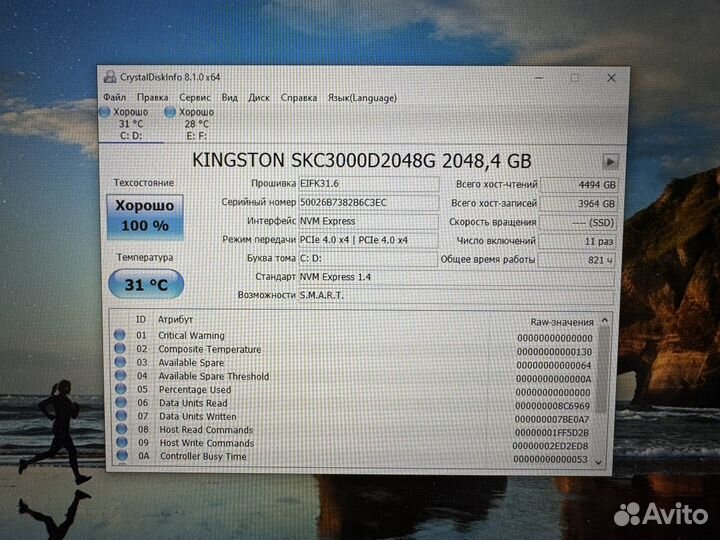Image resolution: width=720 pixels, height=540 pixels.
Task: Open the Правка menu
Action: [152, 97]
